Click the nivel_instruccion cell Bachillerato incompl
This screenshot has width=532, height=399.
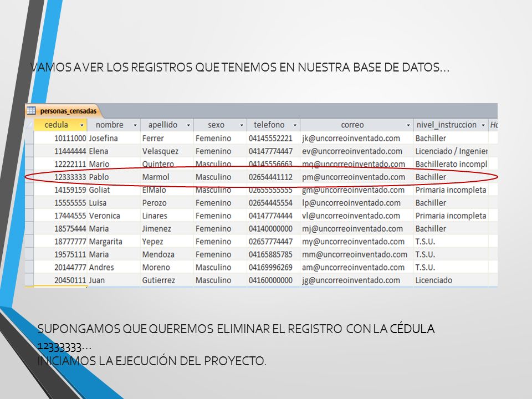[451, 164]
